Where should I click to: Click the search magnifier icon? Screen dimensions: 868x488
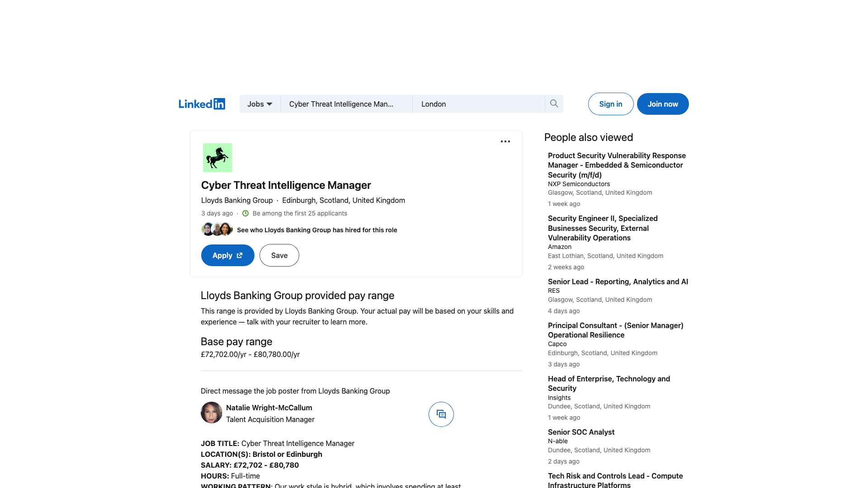(554, 104)
